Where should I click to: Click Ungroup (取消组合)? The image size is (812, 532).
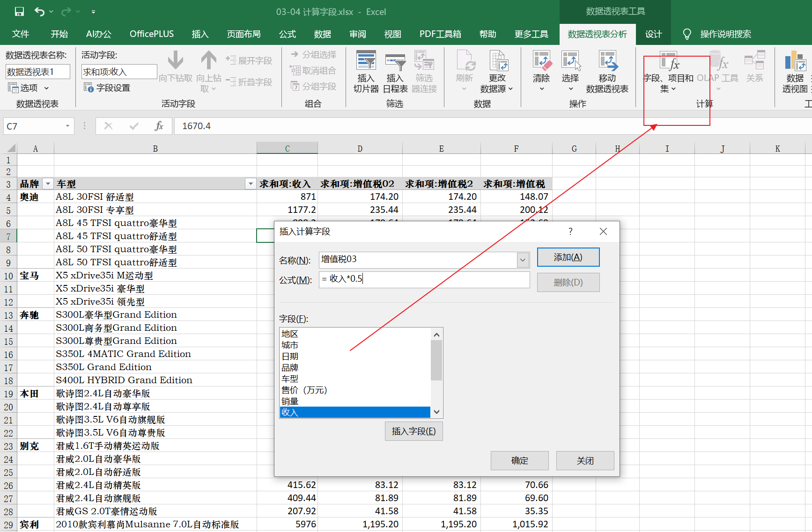click(x=313, y=71)
